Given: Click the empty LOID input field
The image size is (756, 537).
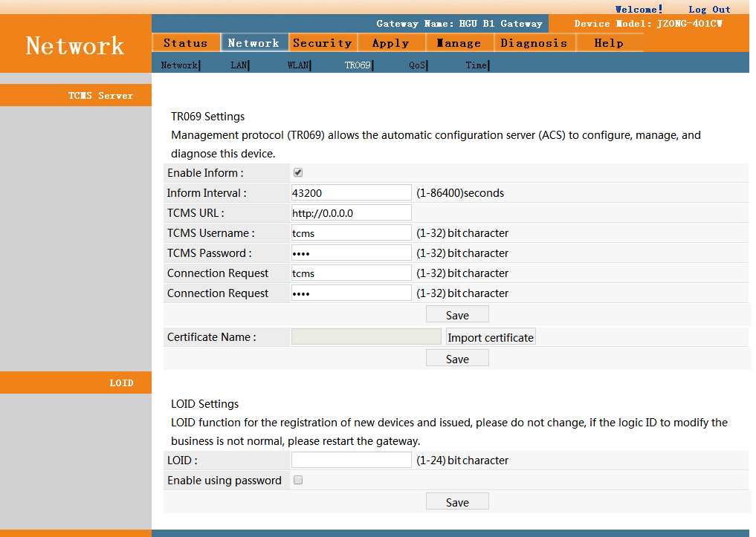Looking at the screenshot, I should click(x=351, y=460).
